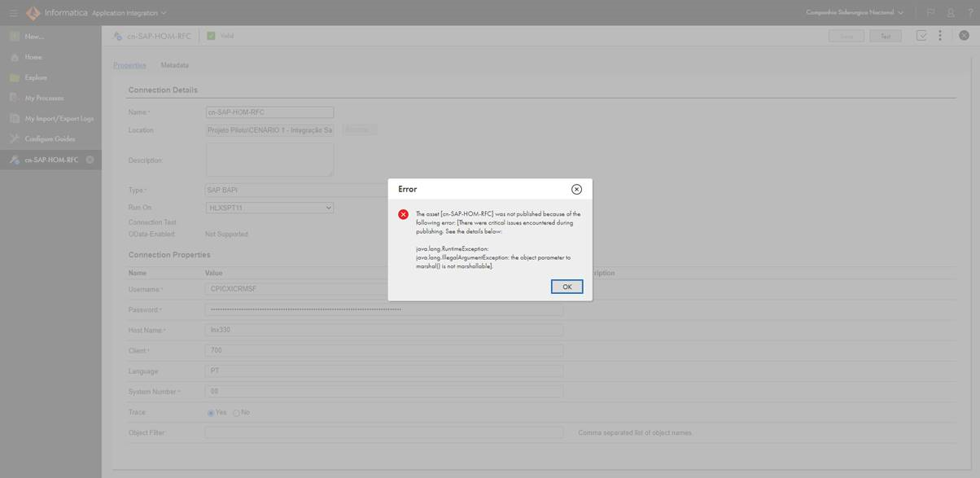Viewport: 980px width, 478px height.
Task: Open the three-dot actions menu
Action: coord(940,36)
